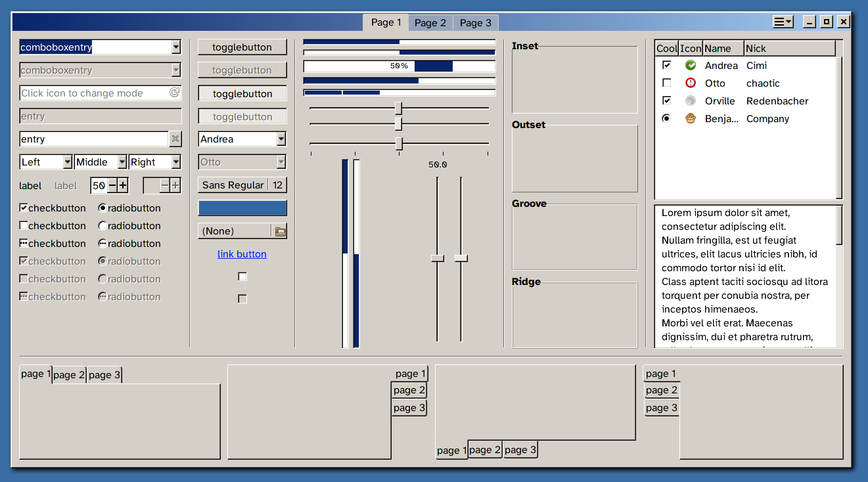Click the gray ball icon beside Orville

(690, 100)
